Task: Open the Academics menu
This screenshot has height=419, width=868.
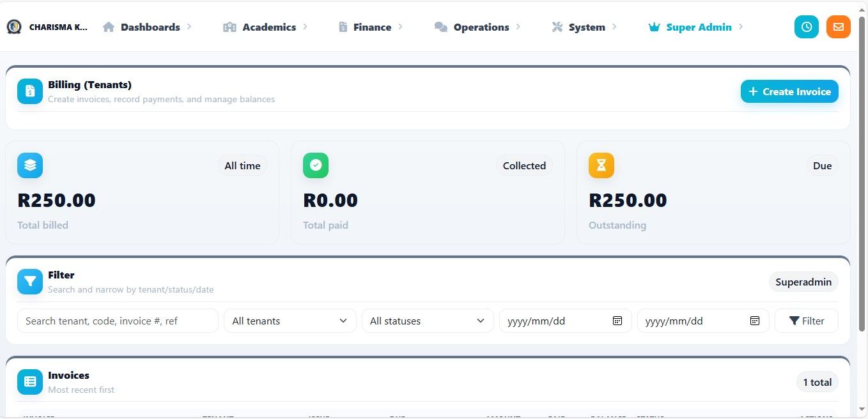Action: point(268,27)
